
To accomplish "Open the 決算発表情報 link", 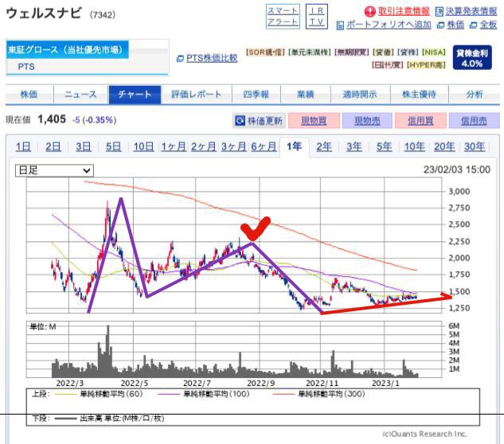I will pyautogui.click(x=471, y=11).
